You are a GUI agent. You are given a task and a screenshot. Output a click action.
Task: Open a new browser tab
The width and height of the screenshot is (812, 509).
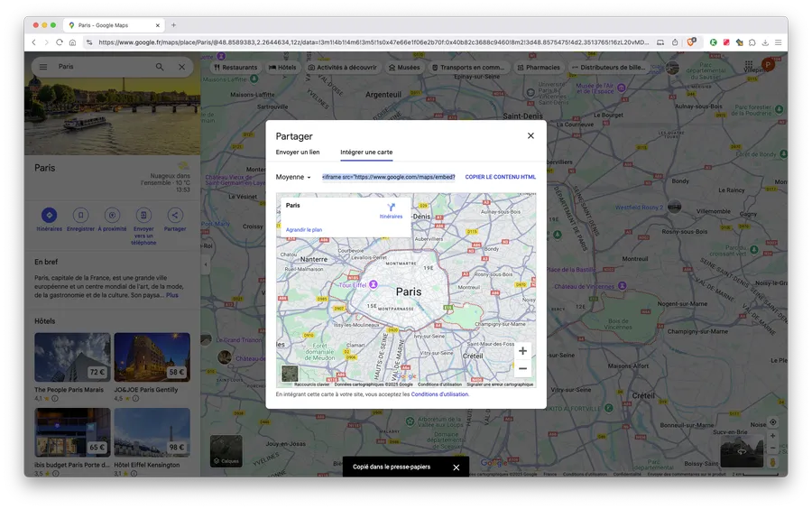point(173,25)
